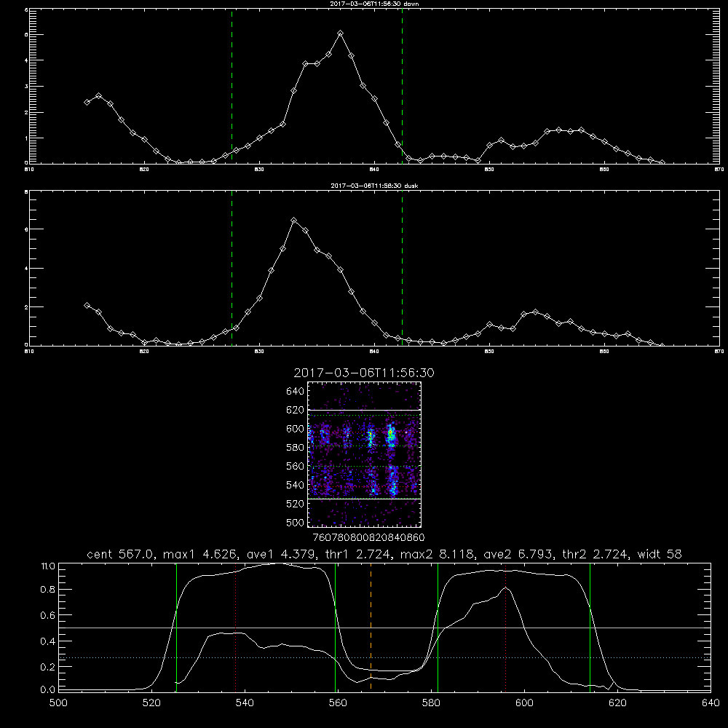Click the solid horizontal 0.5 line in bottom plot

click(x=385, y=628)
